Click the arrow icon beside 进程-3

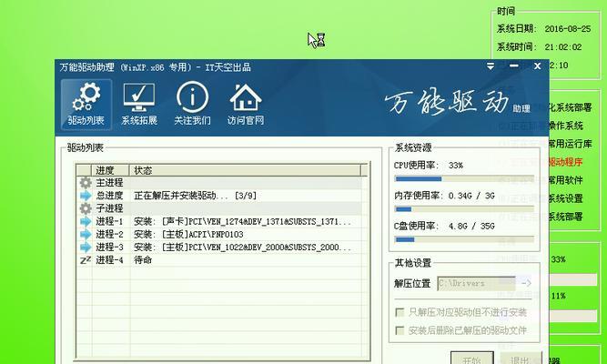point(86,247)
